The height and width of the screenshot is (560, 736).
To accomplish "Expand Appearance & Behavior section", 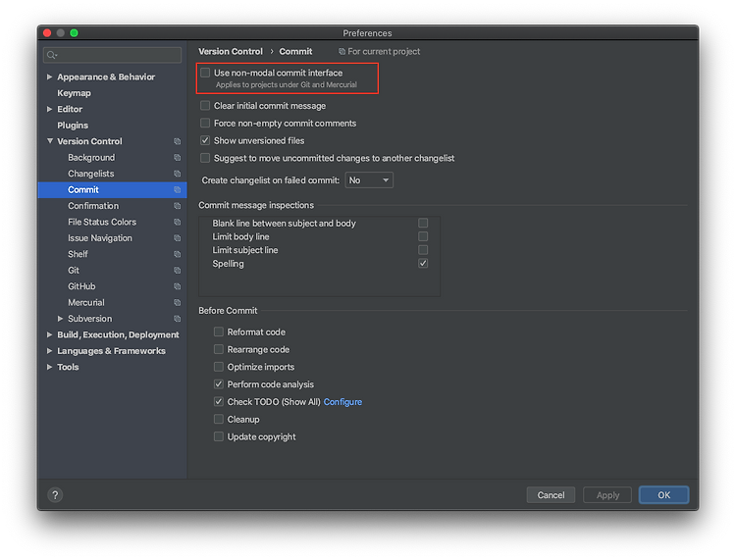I will (50, 76).
